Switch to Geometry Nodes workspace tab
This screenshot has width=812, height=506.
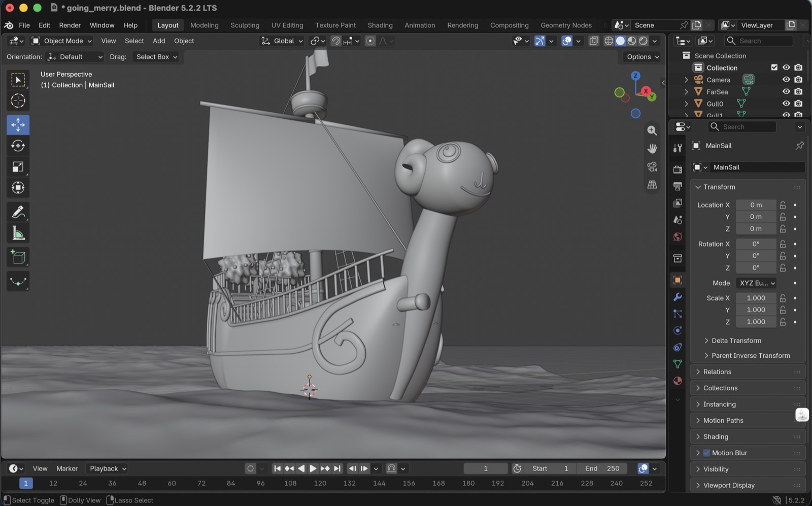[x=566, y=25]
